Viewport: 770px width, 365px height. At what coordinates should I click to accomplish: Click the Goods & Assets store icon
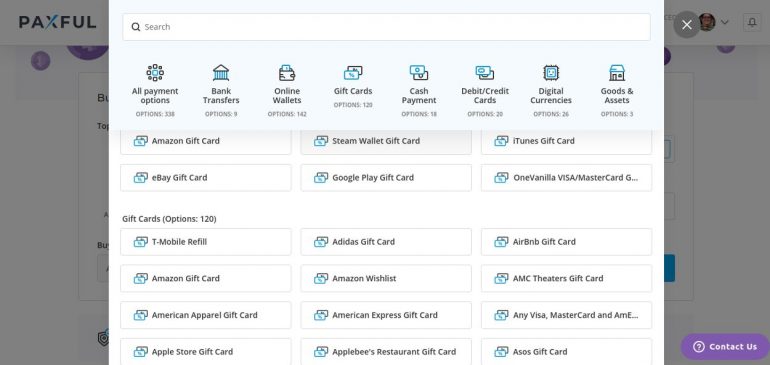tap(617, 73)
